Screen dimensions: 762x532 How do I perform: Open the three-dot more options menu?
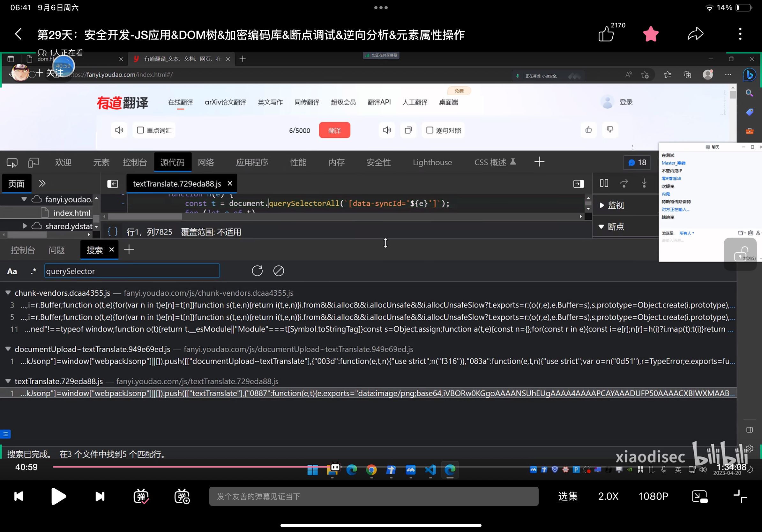[740, 34]
